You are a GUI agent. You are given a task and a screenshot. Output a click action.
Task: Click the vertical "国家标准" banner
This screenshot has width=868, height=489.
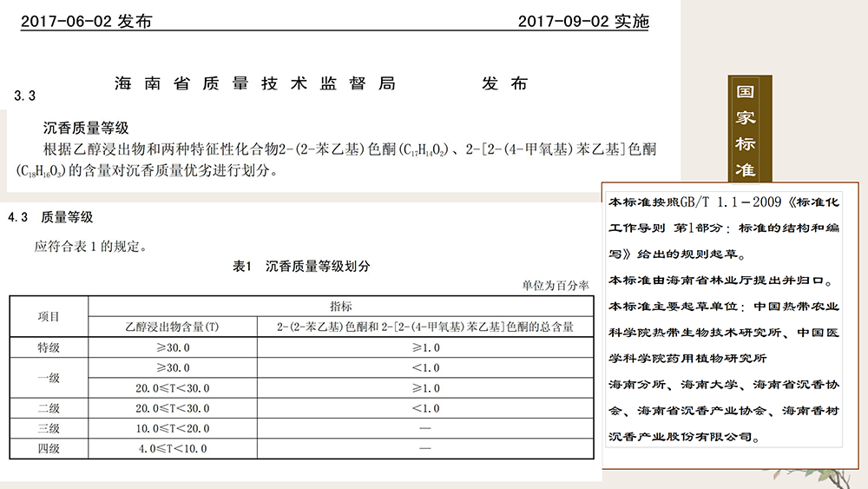(745, 130)
